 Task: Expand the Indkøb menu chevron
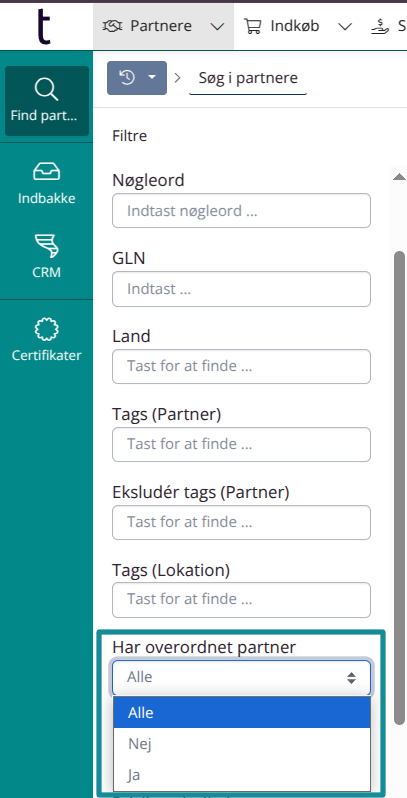click(x=345, y=26)
